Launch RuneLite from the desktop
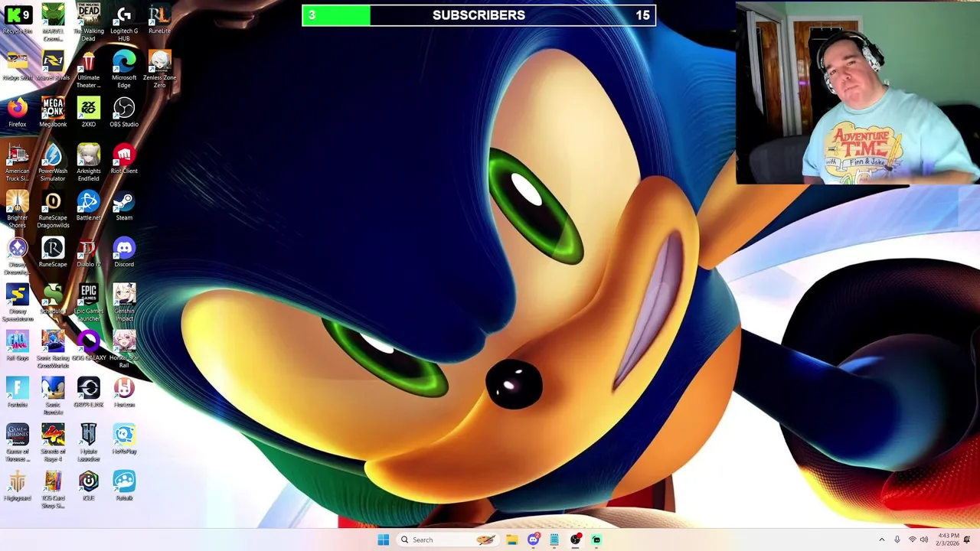 click(159, 20)
